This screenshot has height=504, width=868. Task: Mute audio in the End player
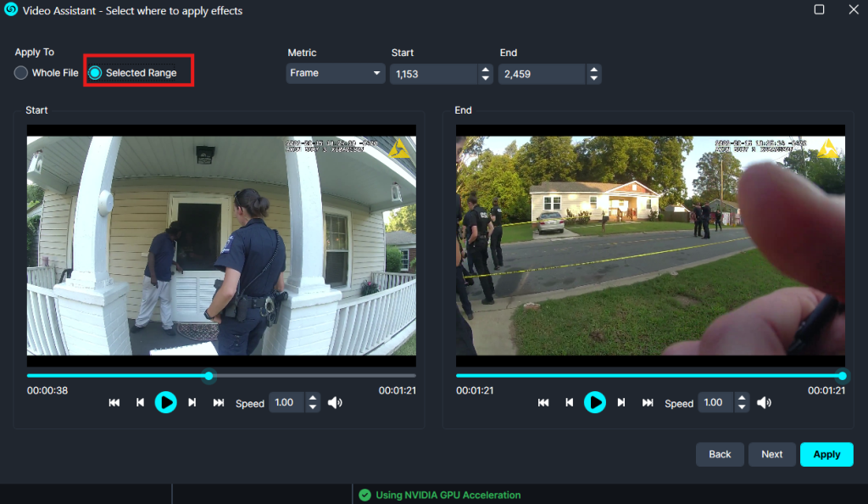(764, 403)
